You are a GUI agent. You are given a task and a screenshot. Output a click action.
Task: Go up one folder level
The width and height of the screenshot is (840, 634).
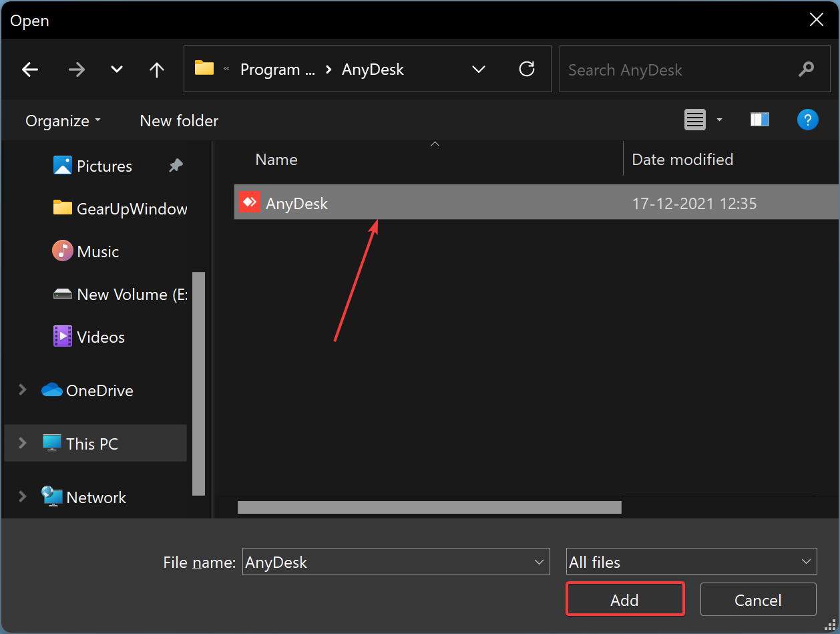pos(157,69)
